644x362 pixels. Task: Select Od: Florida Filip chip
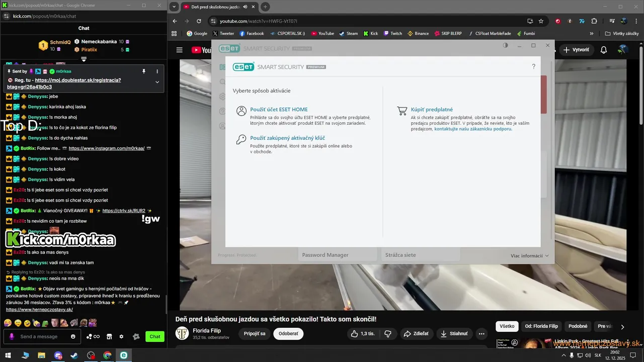click(541, 326)
